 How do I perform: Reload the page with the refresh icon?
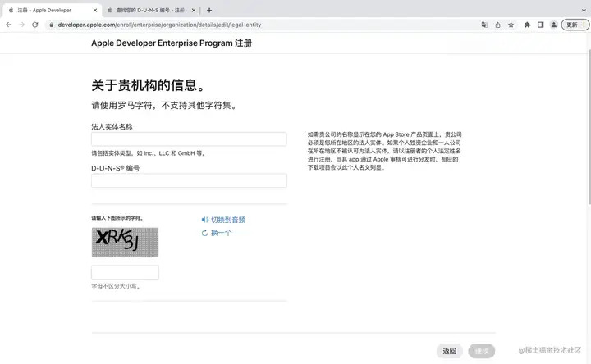coord(35,25)
